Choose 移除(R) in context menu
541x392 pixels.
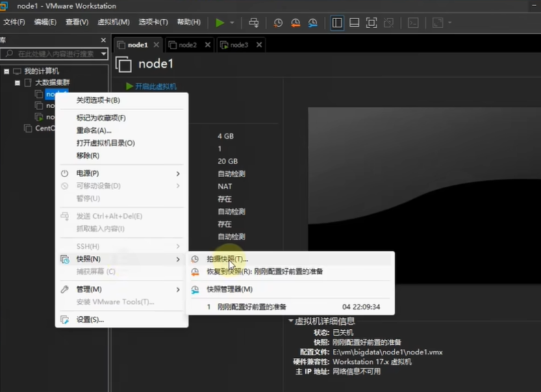tap(122, 156)
